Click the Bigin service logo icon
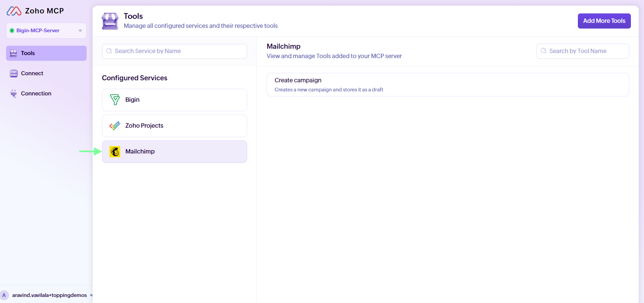This screenshot has height=303, width=644. click(x=115, y=100)
